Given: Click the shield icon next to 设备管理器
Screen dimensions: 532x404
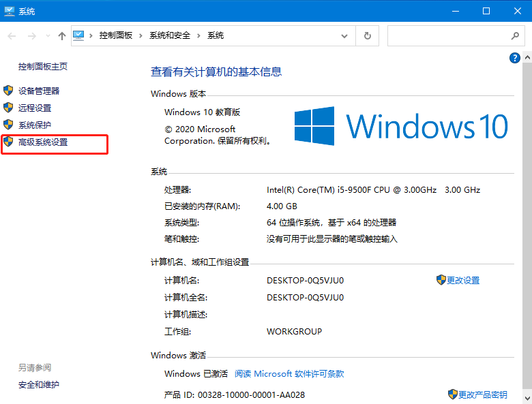Looking at the screenshot, I should 8,91.
